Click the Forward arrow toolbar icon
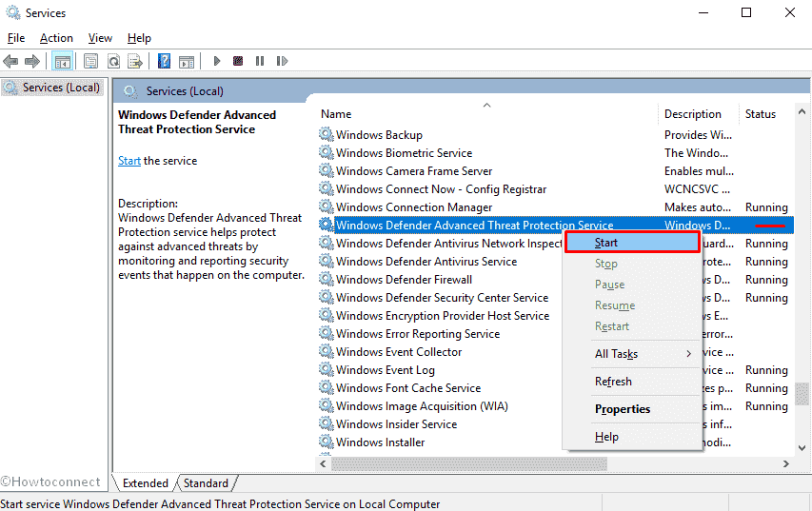This screenshot has width=812, height=511. point(32,62)
